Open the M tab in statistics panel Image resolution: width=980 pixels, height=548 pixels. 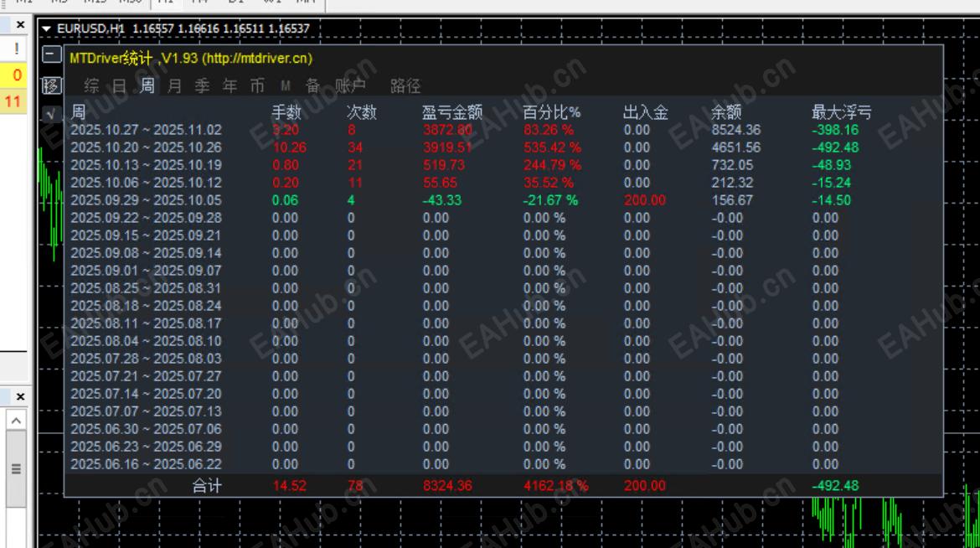pyautogui.click(x=286, y=85)
